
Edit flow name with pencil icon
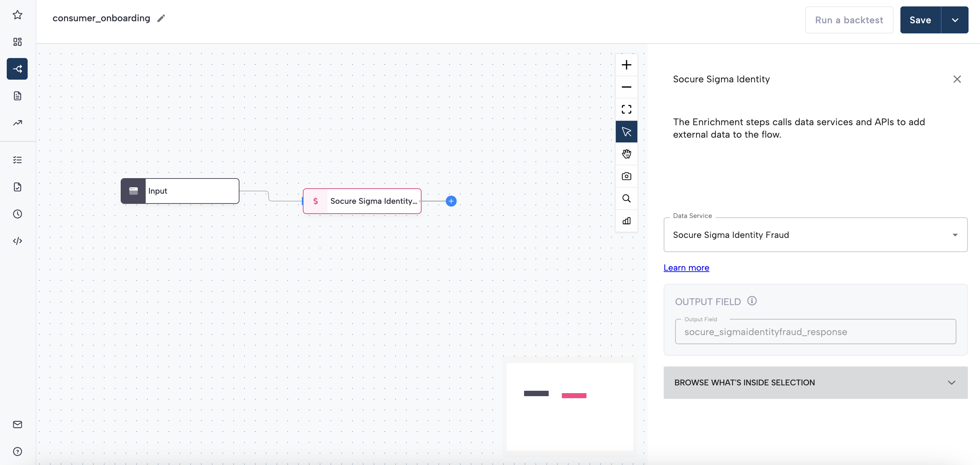pos(161,18)
